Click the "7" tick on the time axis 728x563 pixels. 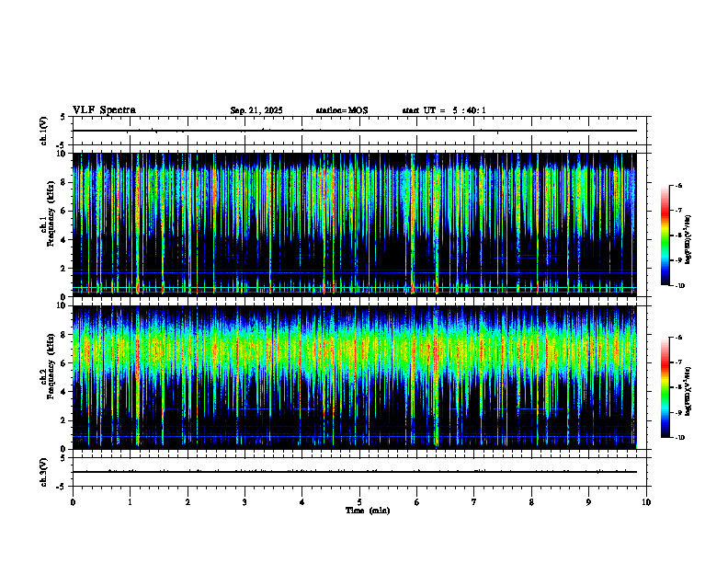474,502
